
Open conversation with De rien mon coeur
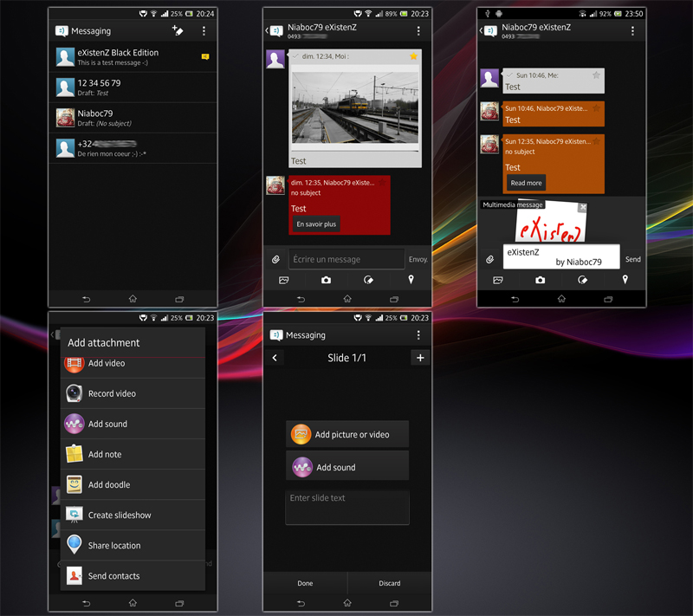(x=133, y=148)
